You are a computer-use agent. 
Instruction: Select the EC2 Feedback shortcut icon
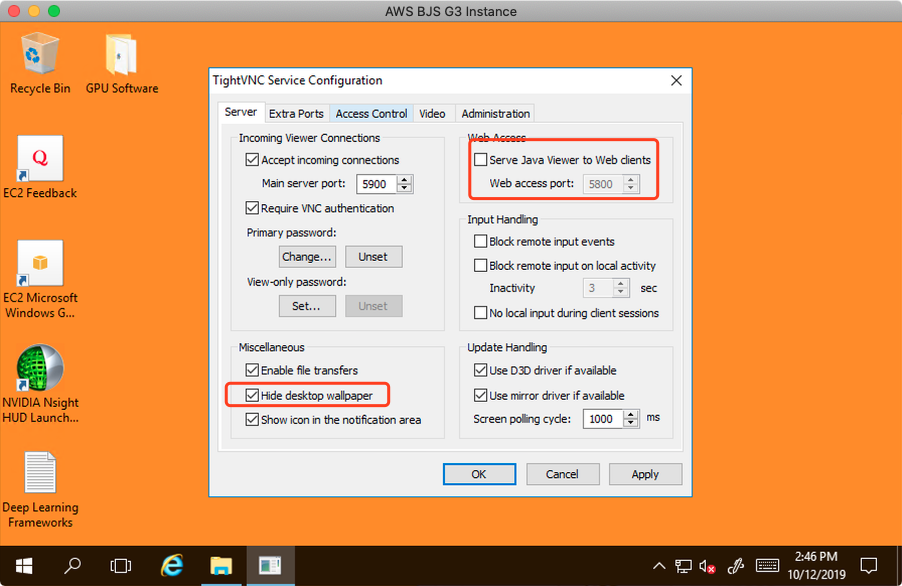pos(40,160)
